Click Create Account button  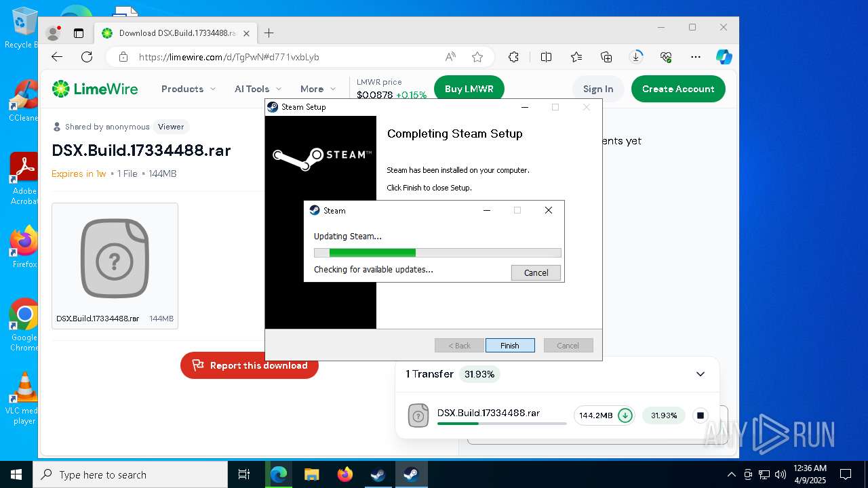tap(678, 89)
